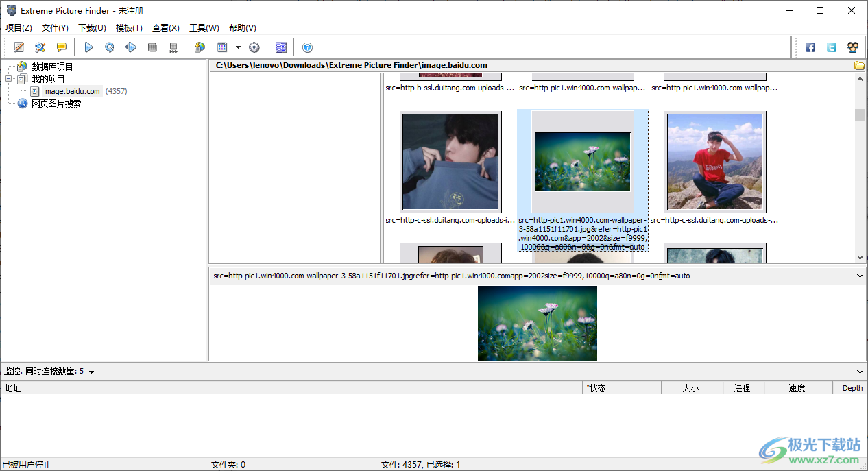Click the database projects globe tree icon
Screen dimensions: 868x471
point(23,67)
